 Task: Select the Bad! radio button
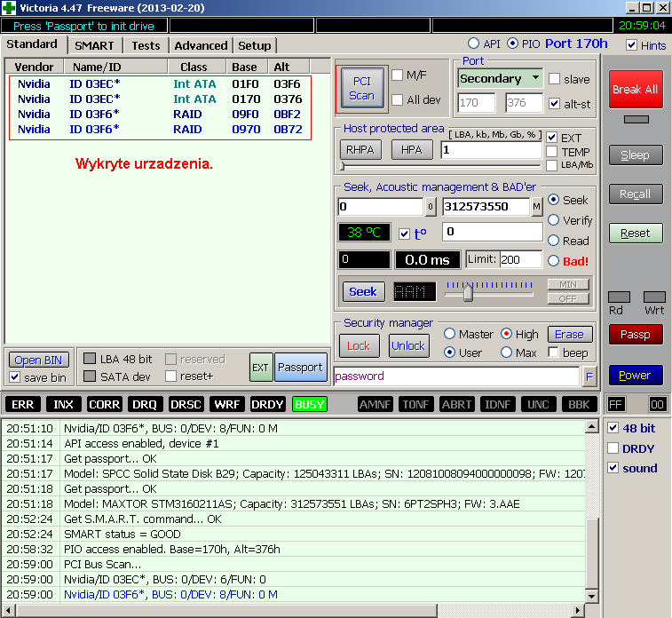[553, 260]
